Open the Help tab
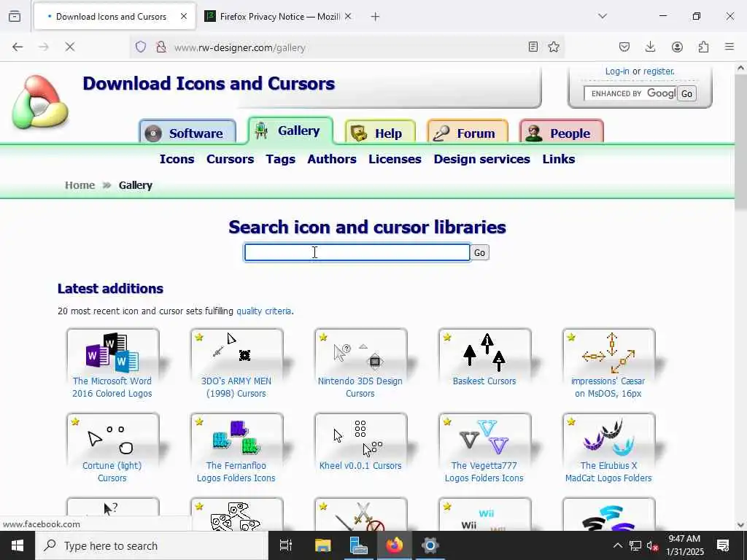This screenshot has height=560, width=747. [380, 133]
